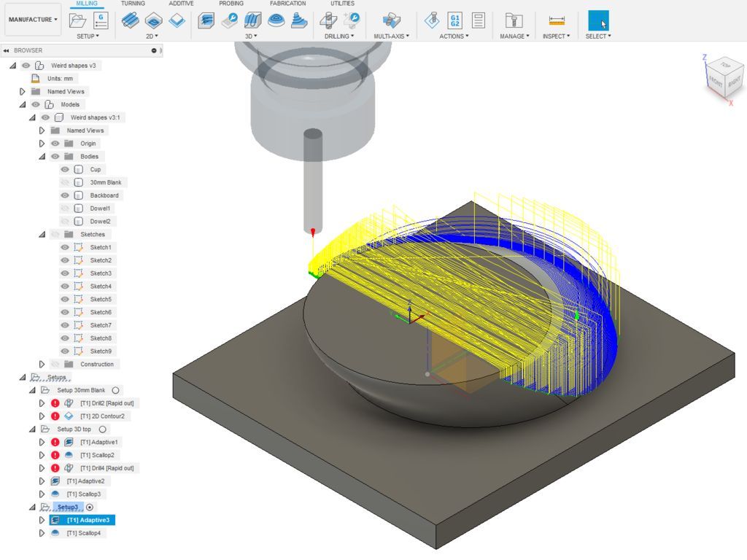
Task: Activate the blue Select tool
Action: click(x=598, y=20)
